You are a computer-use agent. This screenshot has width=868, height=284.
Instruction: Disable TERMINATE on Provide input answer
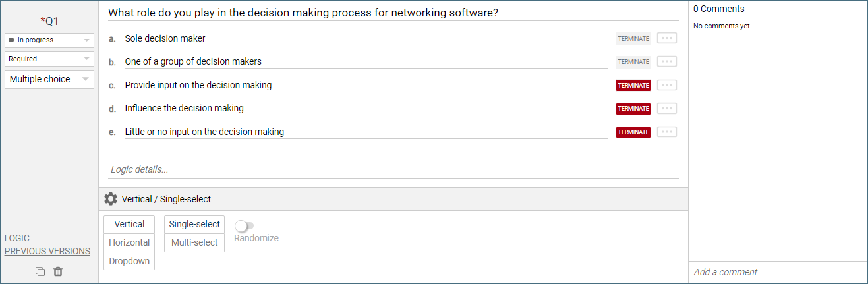tap(633, 85)
